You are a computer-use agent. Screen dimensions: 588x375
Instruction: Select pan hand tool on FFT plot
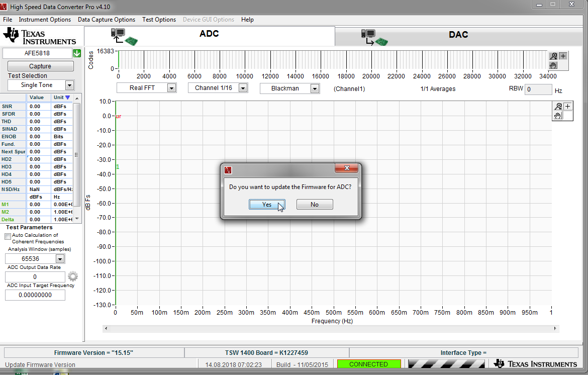tap(558, 116)
